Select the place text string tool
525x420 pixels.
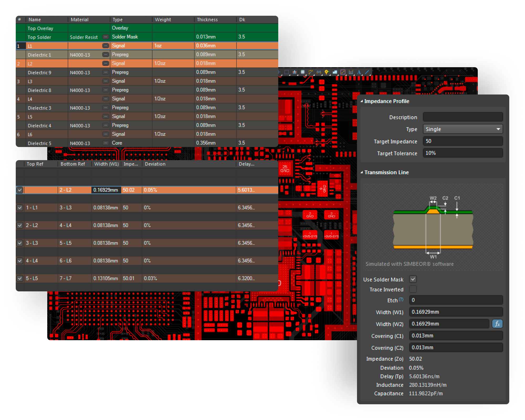click(x=359, y=72)
